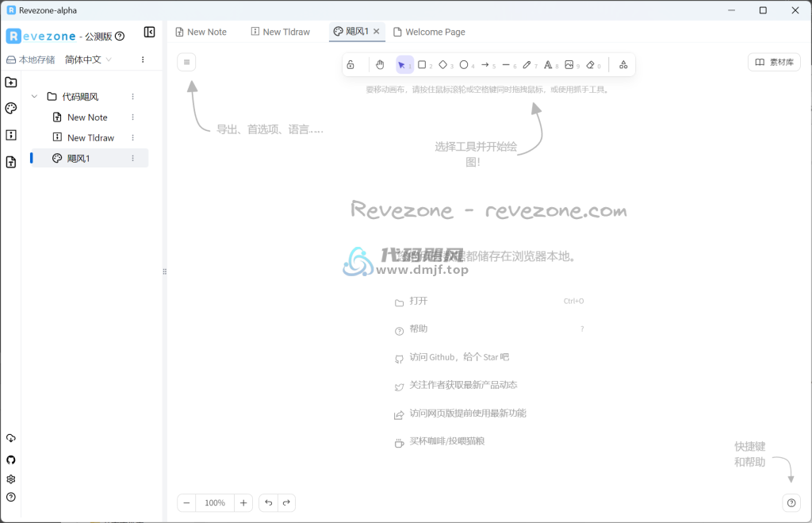Select the Hand pan tool
The width and height of the screenshot is (812, 523).
coord(380,65)
